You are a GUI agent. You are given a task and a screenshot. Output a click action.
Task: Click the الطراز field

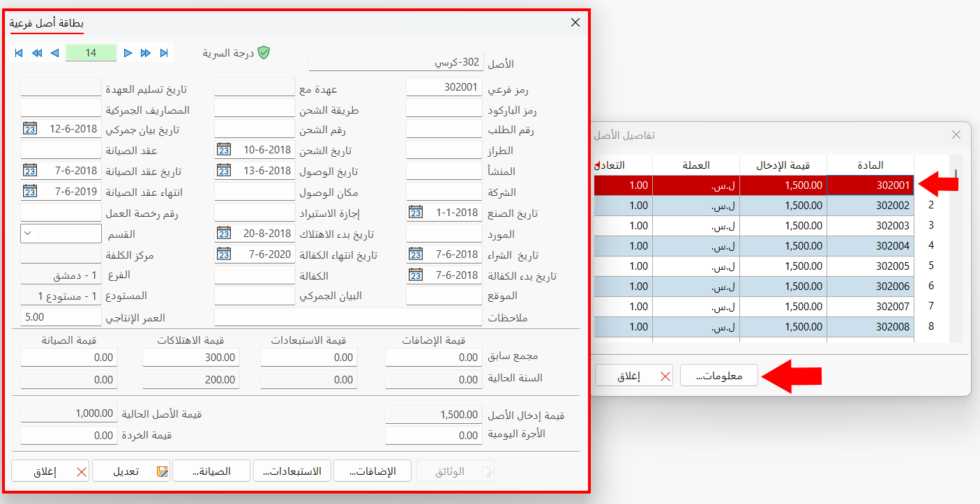tap(444, 150)
